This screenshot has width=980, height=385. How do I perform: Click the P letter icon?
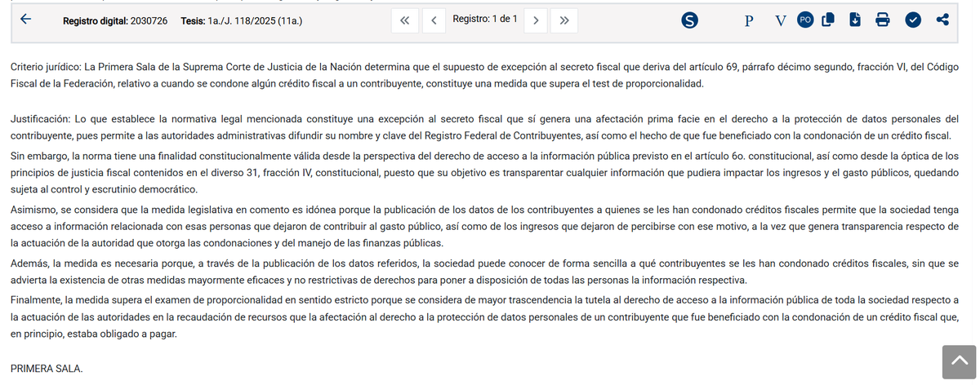tap(748, 20)
